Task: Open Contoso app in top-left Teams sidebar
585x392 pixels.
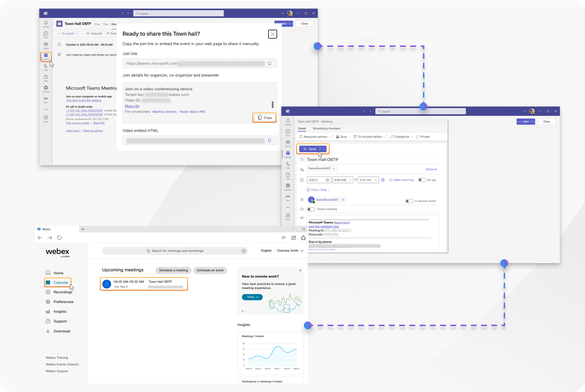Action: pos(46,89)
